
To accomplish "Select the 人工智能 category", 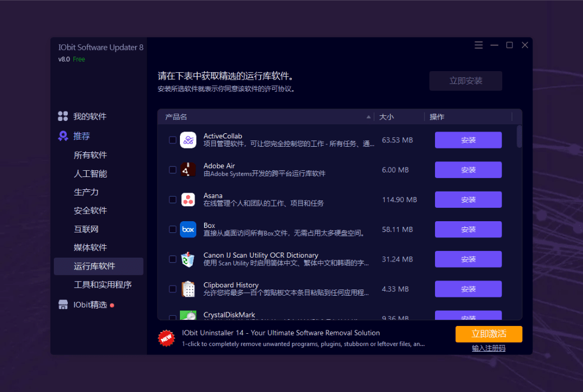I will tap(90, 174).
